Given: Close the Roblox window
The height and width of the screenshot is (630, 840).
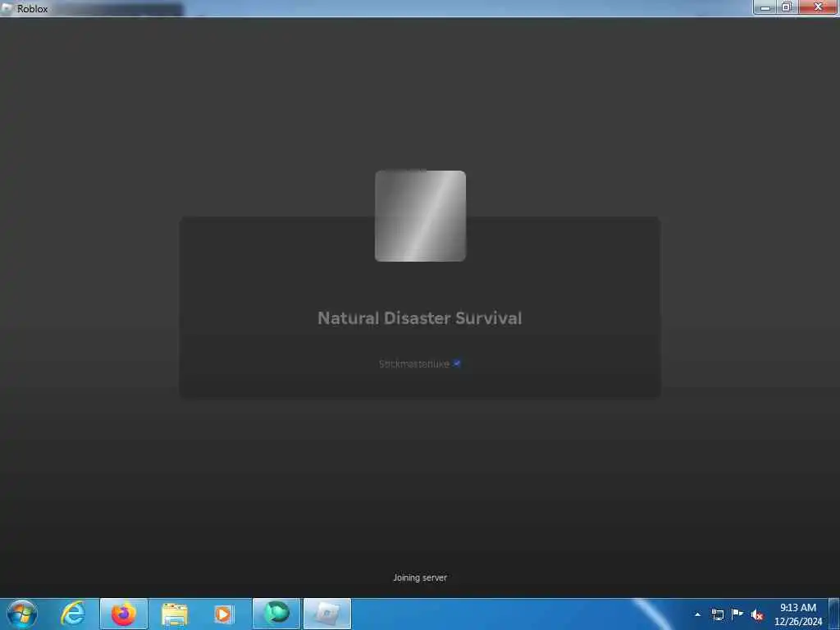Looking at the screenshot, I should 818,7.
